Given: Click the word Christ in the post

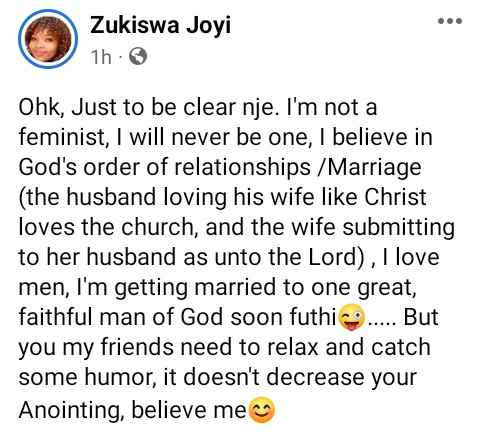Looking at the screenshot, I should click(395, 197).
